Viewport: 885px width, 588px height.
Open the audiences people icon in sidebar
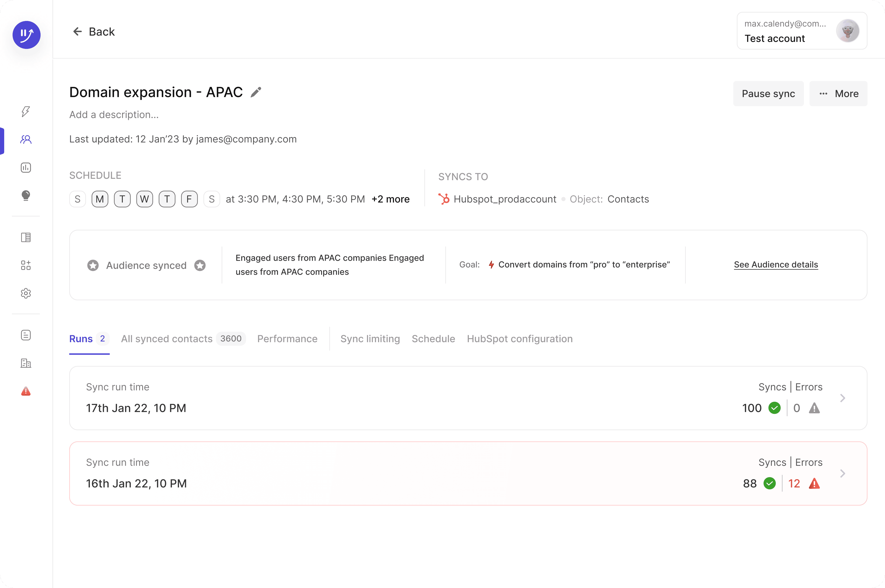[x=26, y=139]
